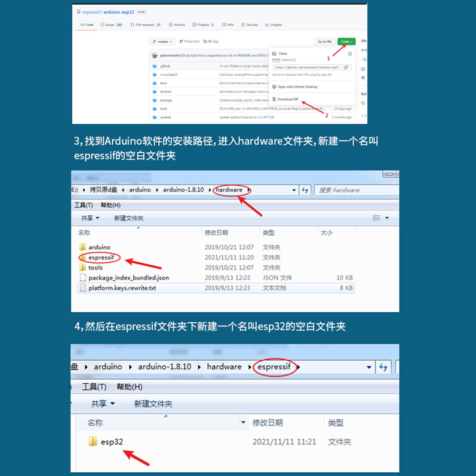This screenshot has width=476, height=476.
Task: Click the arduino folder icon in hardware window
Action: pos(82,247)
